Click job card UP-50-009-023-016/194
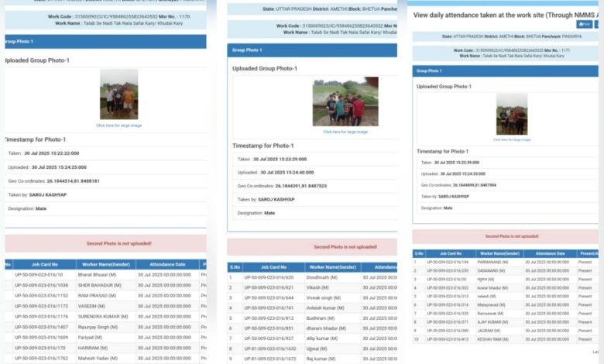Image resolution: width=604 pixels, height=364 pixels. pyautogui.click(x=448, y=263)
